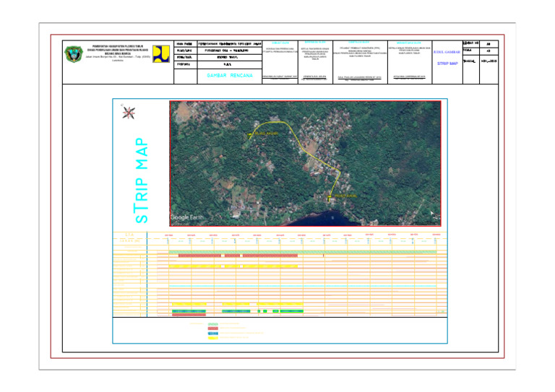Viewport: 555px width, 392px height.
Task: Click the green hatched legend swatch
Action: pos(213,324)
